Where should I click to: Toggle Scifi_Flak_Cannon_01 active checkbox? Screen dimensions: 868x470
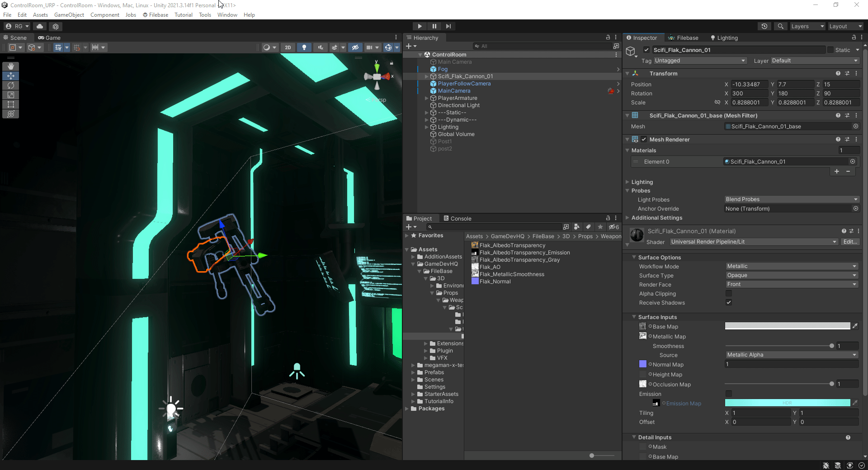[646, 50]
